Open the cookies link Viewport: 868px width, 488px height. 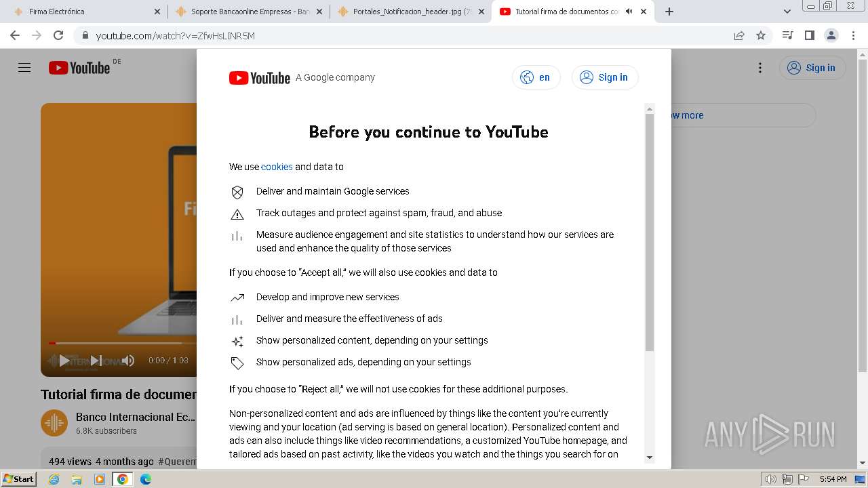click(x=277, y=167)
